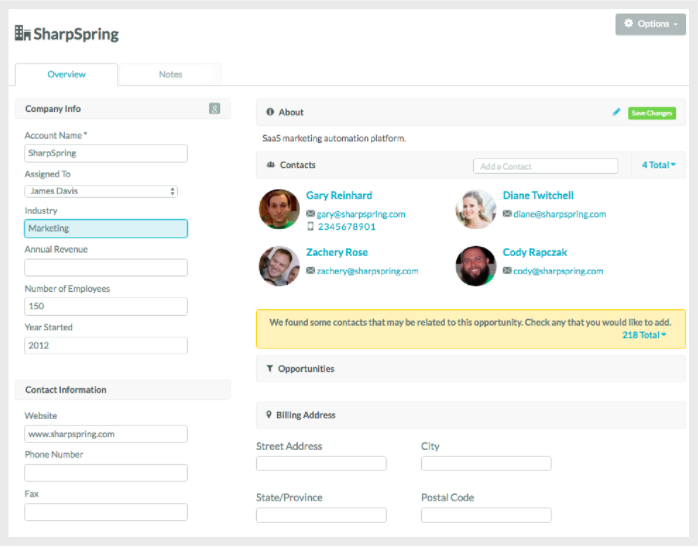Click phone number 2345678901
698x547 pixels.
pyautogui.click(x=347, y=227)
